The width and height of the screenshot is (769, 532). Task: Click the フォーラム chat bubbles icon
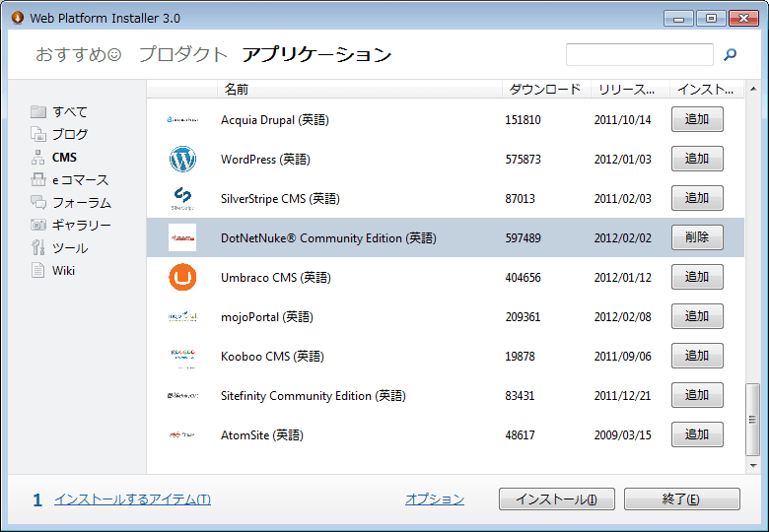coord(38,202)
